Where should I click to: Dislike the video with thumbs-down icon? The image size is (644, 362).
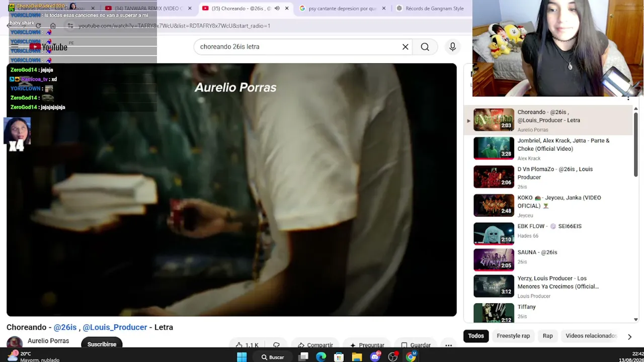276,345
